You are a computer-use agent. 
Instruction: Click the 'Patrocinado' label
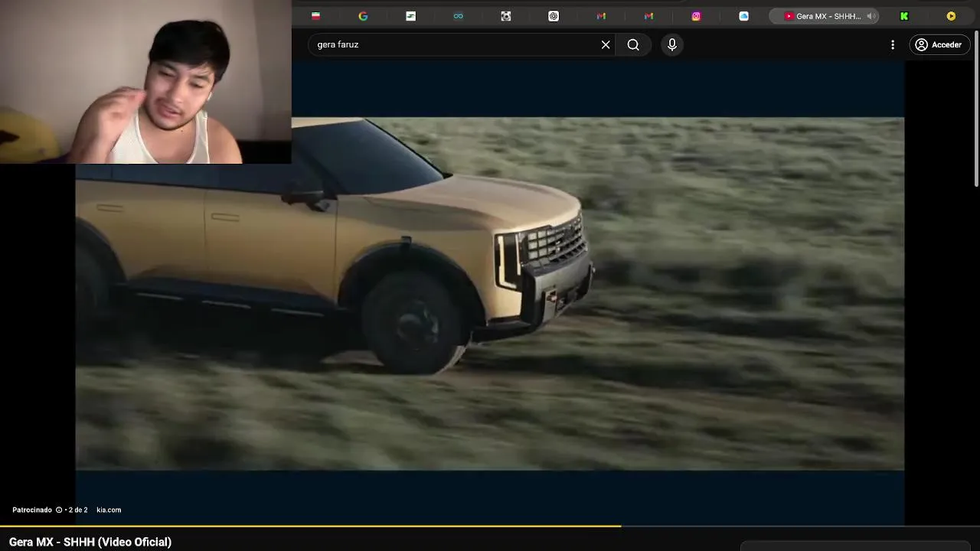click(32, 510)
